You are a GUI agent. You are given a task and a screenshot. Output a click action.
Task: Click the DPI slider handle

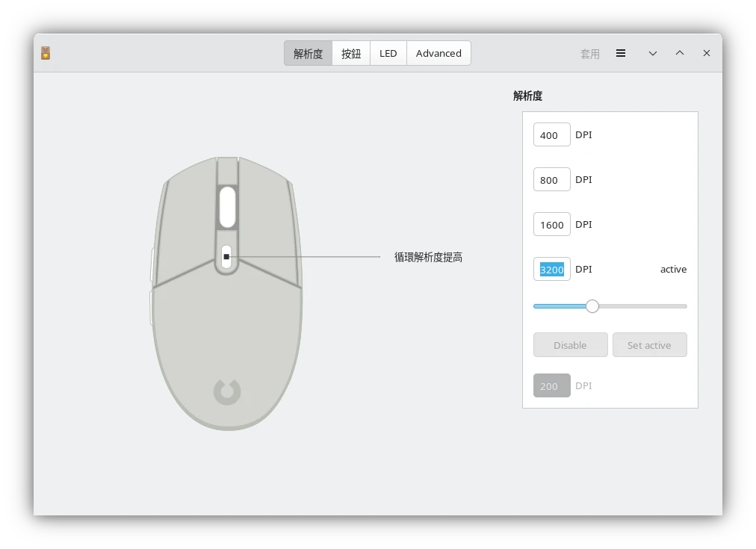click(x=592, y=306)
